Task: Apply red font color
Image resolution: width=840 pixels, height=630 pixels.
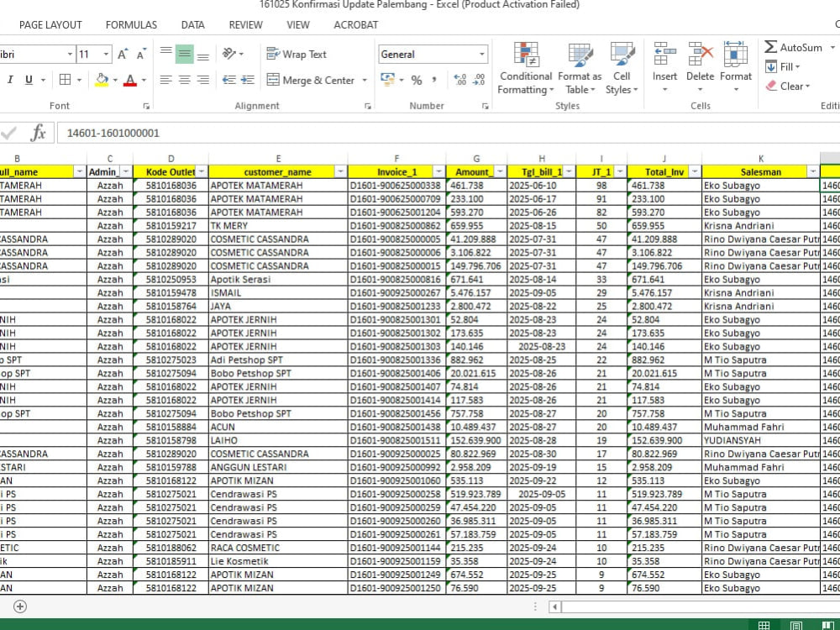Action: [129, 80]
